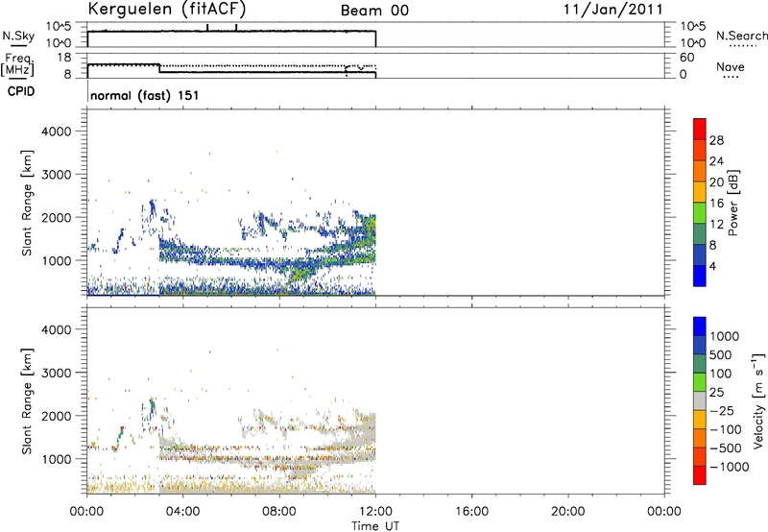Click the date "11/Jan/2011"
This screenshot has width=768, height=532.
tap(613, 10)
